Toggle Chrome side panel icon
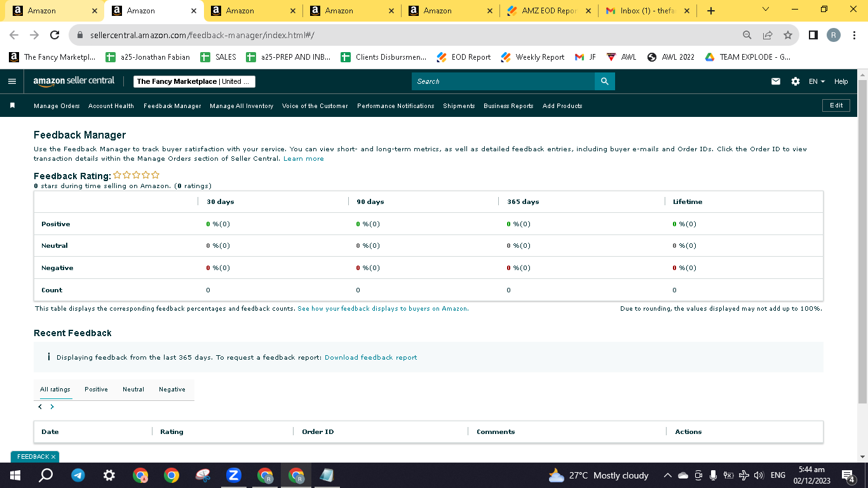Screen dimensions: 868x488 pyautogui.click(x=813, y=36)
